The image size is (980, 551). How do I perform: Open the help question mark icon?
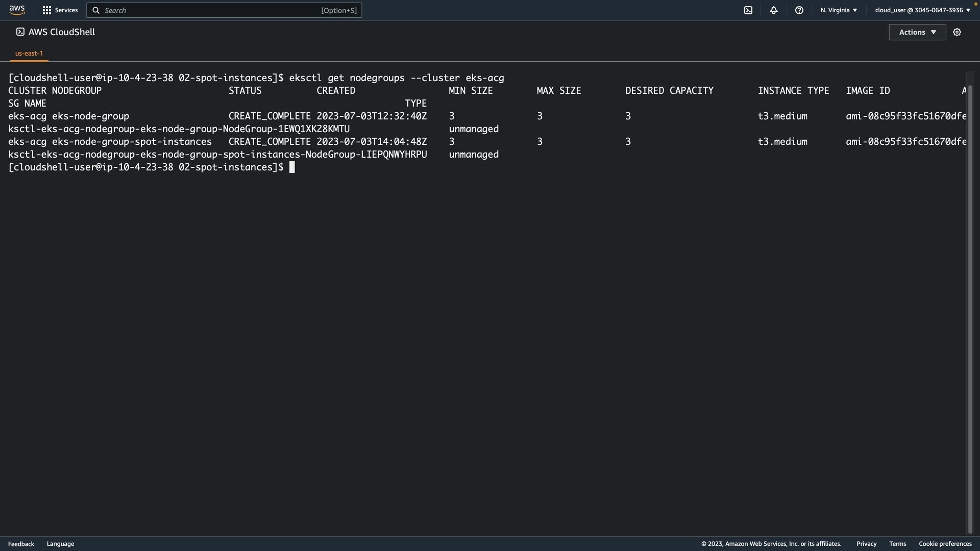(799, 10)
